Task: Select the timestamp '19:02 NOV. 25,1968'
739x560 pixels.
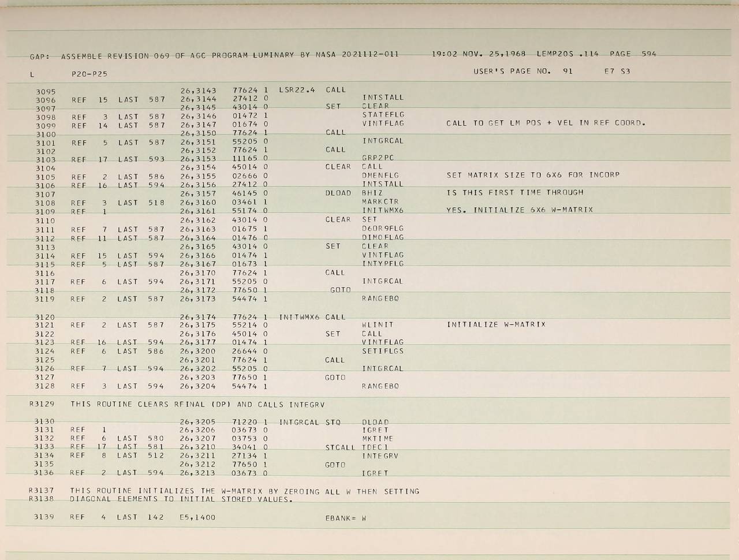Action: tap(479, 54)
